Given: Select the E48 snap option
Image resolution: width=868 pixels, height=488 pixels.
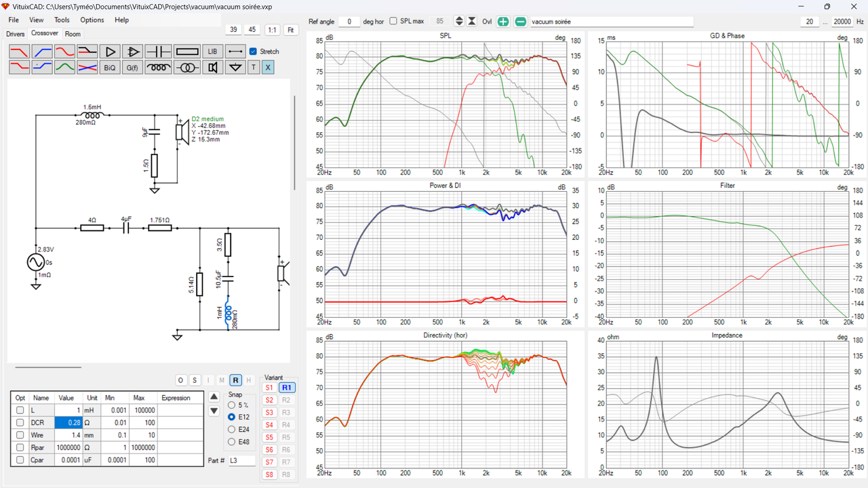Looking at the screenshot, I should [x=232, y=442].
